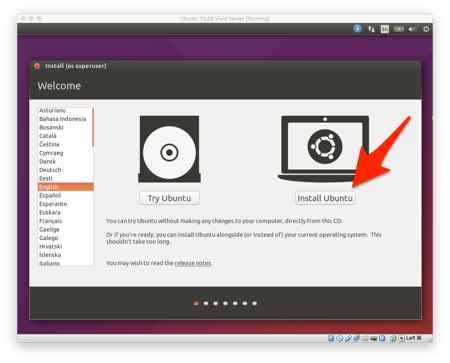
Task: Select Deutsch in the language list
Action: point(65,170)
